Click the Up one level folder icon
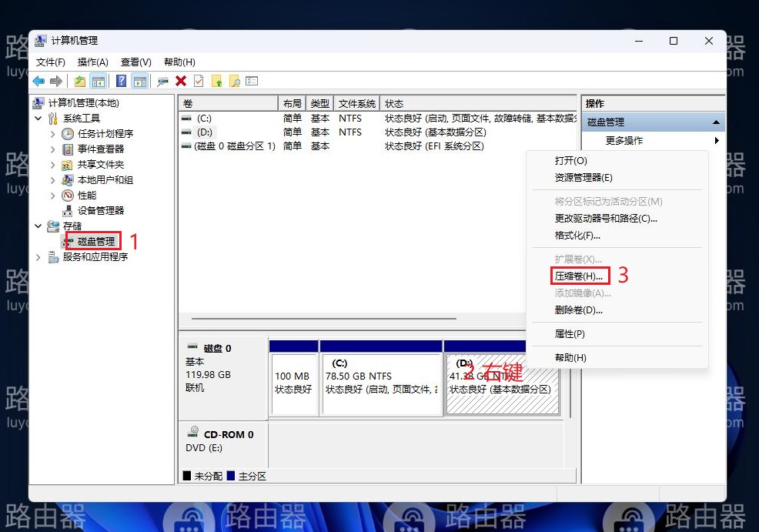The width and height of the screenshot is (759, 532). (80, 82)
